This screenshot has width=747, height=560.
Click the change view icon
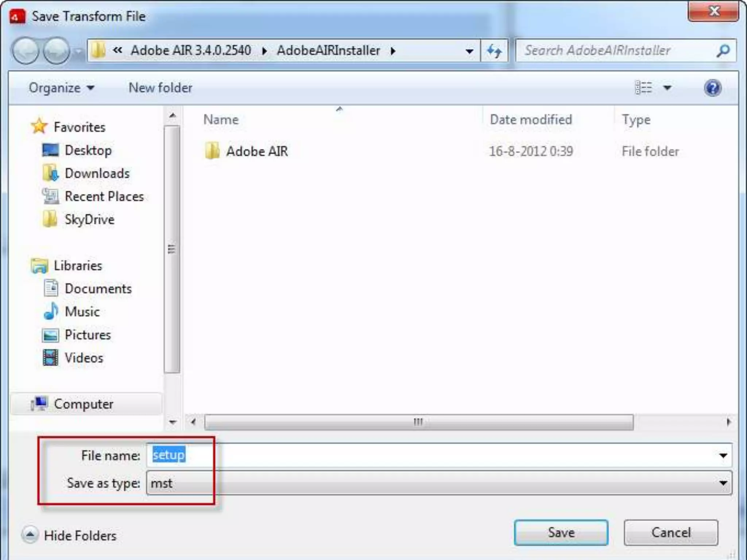(643, 87)
